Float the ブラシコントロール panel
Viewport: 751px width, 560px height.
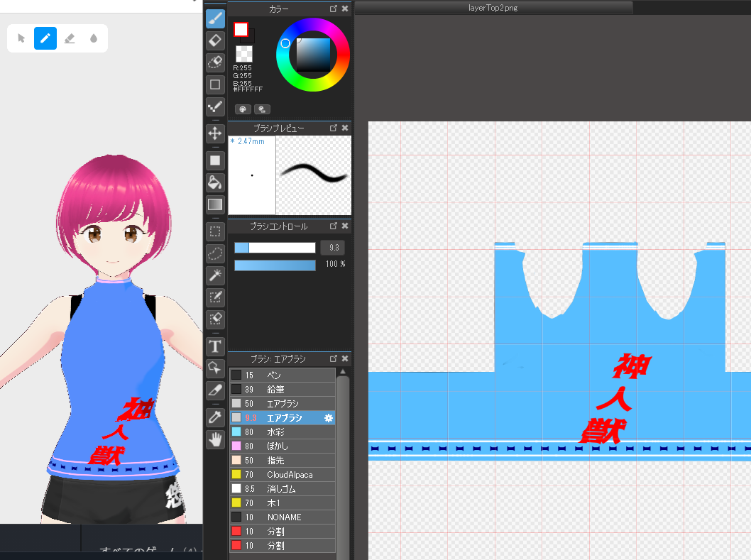tap(334, 226)
